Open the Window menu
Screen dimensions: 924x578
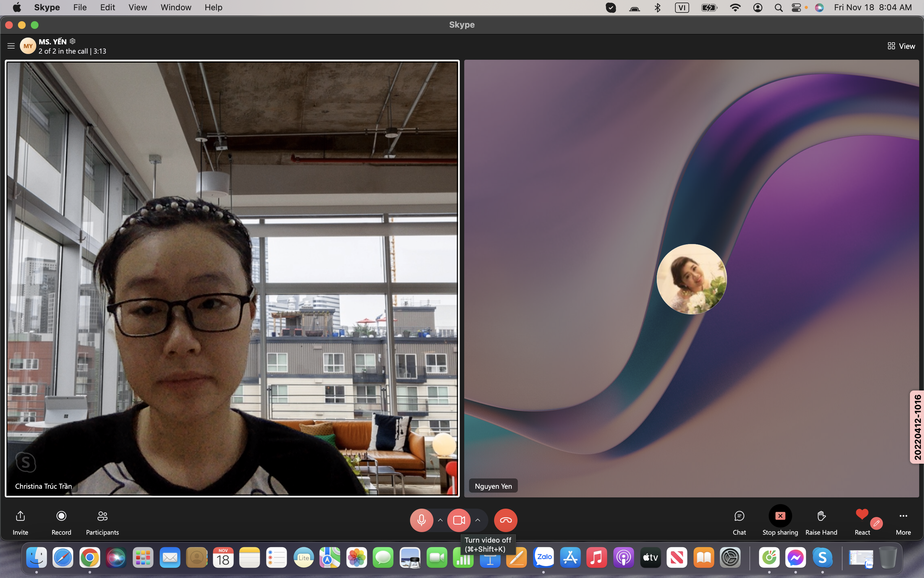click(x=176, y=7)
